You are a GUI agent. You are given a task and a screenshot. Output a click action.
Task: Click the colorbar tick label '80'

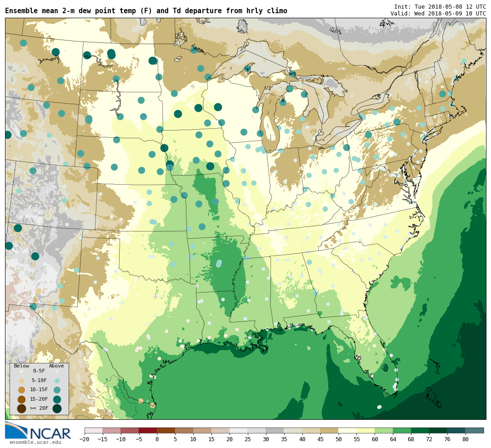(466, 439)
